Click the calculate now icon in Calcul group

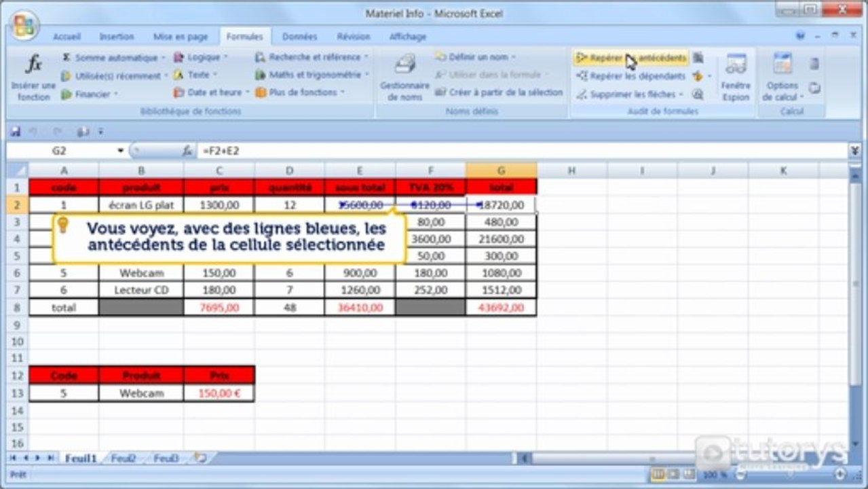coord(814,64)
